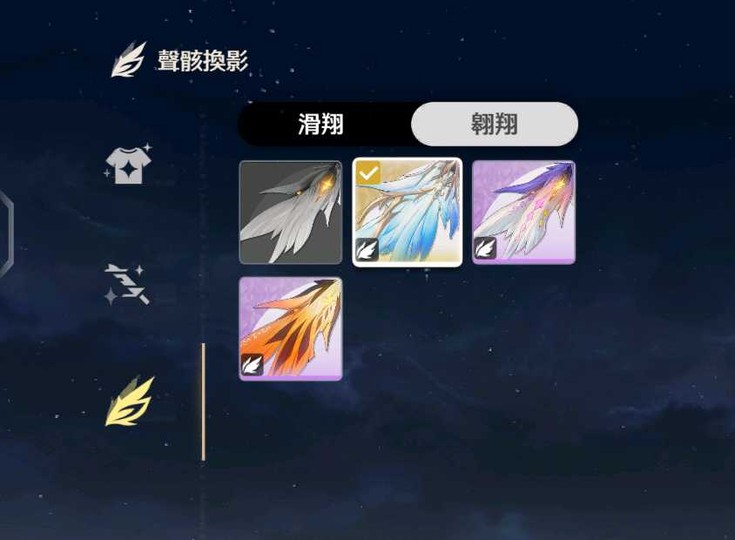Screen dimensions: 735x540
Task: Click wing badge on pink-purple glider skin
Action: tap(485, 248)
